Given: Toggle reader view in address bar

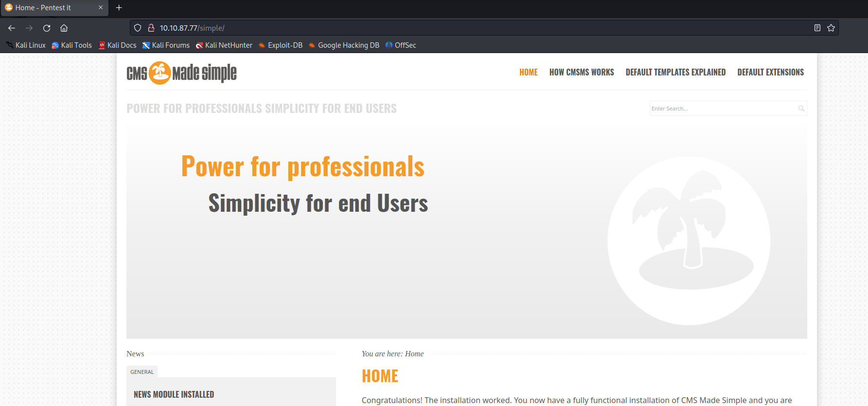Looking at the screenshot, I should pyautogui.click(x=817, y=28).
